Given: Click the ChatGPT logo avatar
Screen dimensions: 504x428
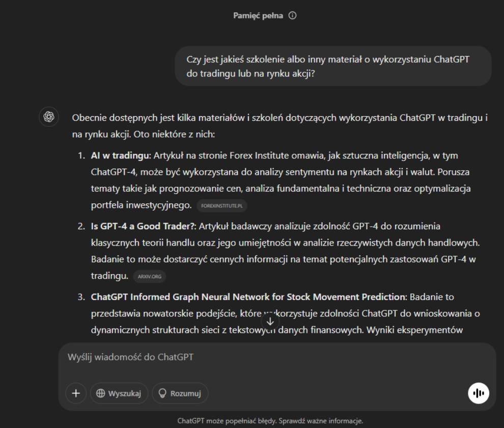Looking at the screenshot, I should [49, 117].
